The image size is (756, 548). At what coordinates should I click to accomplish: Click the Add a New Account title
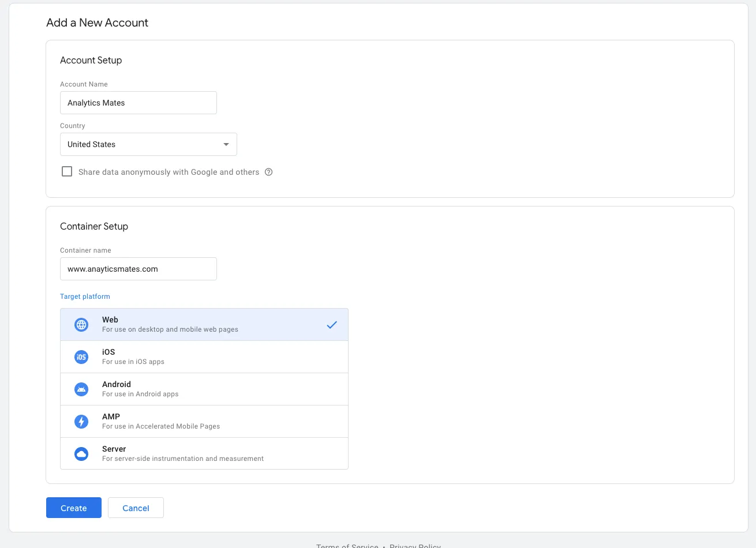point(97,22)
